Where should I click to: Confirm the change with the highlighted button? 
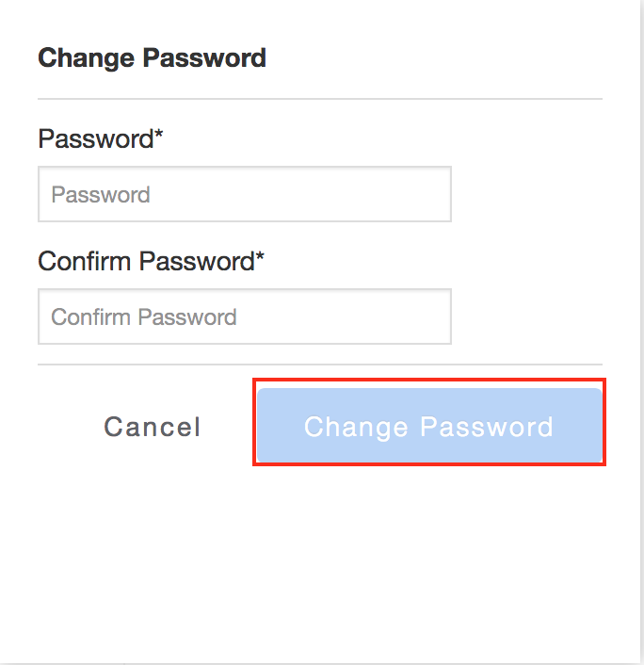click(428, 426)
